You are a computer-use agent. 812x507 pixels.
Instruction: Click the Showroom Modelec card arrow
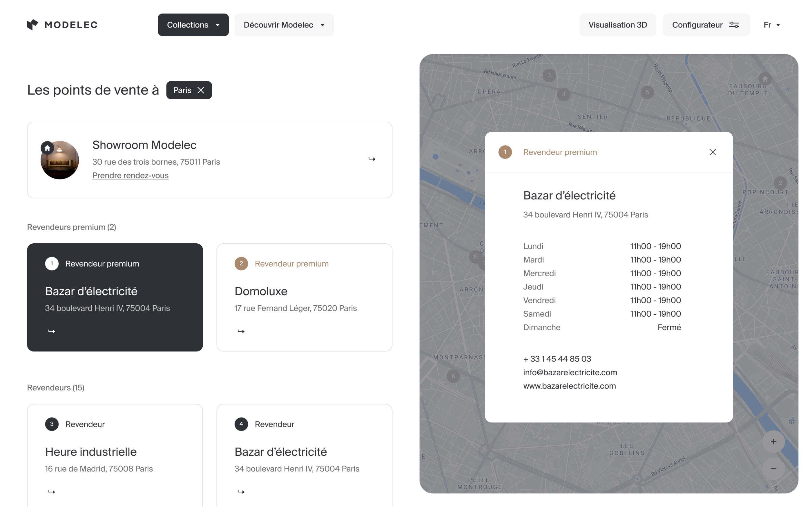(x=371, y=159)
